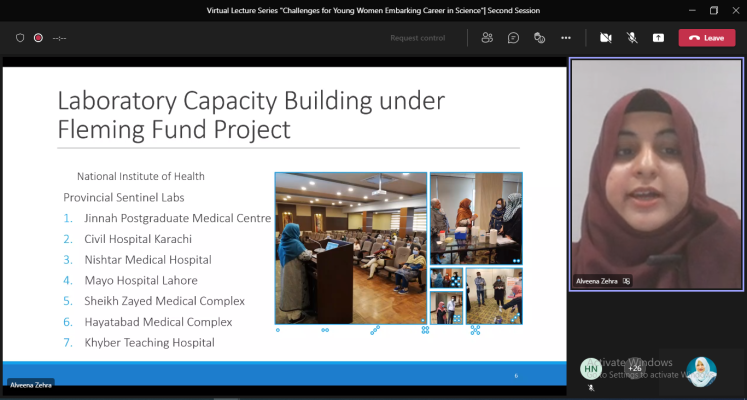The width and height of the screenshot is (747, 400).
Task: Expand the +26 more participants list
Action: coord(634,368)
